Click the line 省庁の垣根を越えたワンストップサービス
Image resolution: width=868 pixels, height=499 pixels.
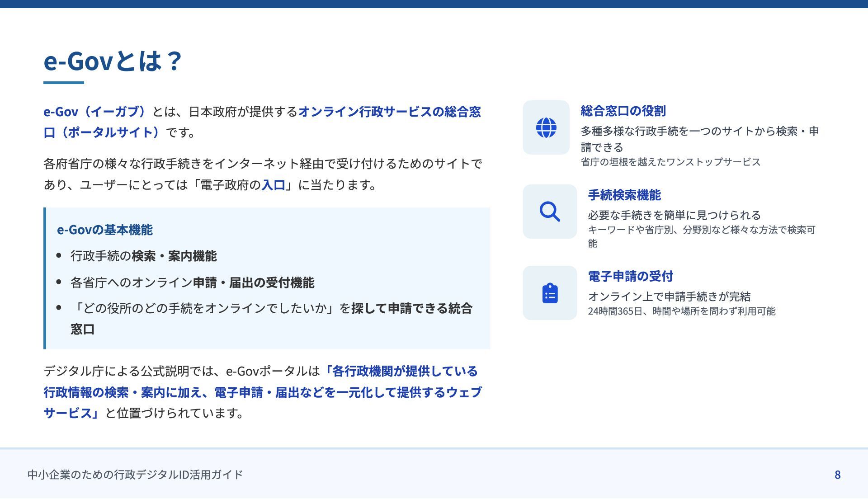(x=670, y=162)
